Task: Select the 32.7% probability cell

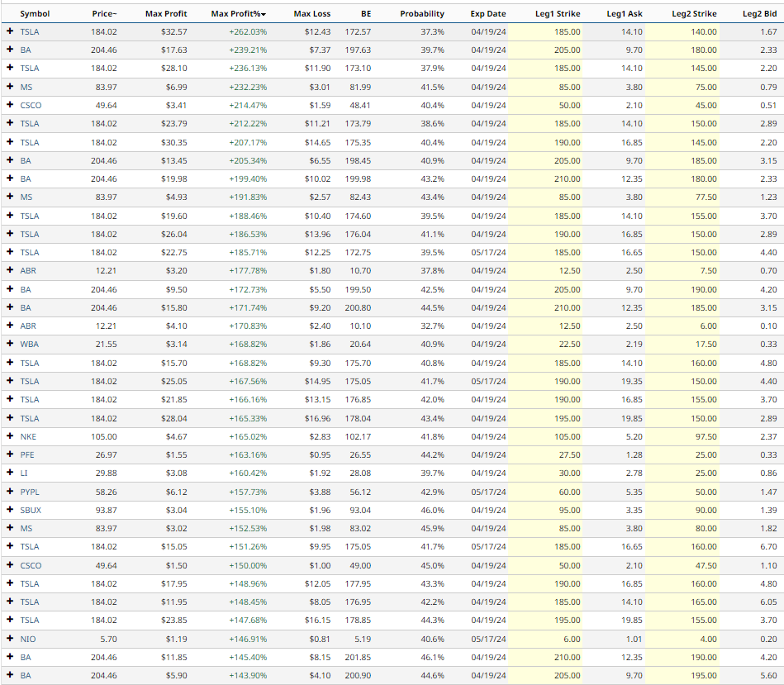Action: tap(432, 326)
